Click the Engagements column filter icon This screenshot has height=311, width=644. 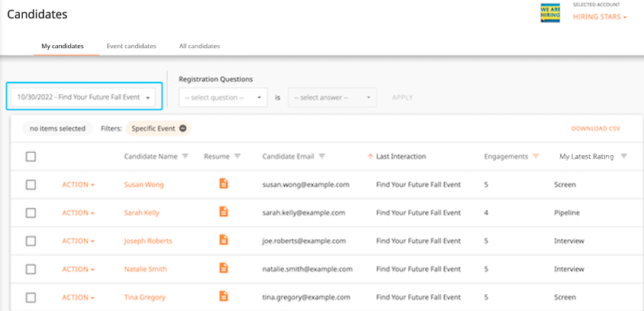(536, 157)
